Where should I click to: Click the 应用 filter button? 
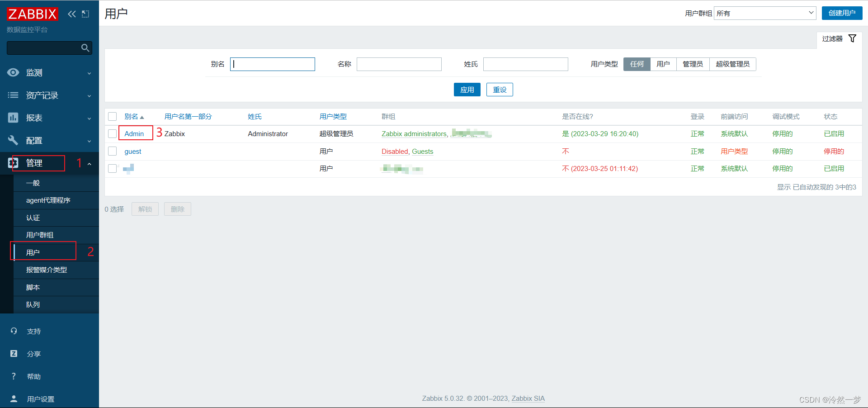click(467, 90)
